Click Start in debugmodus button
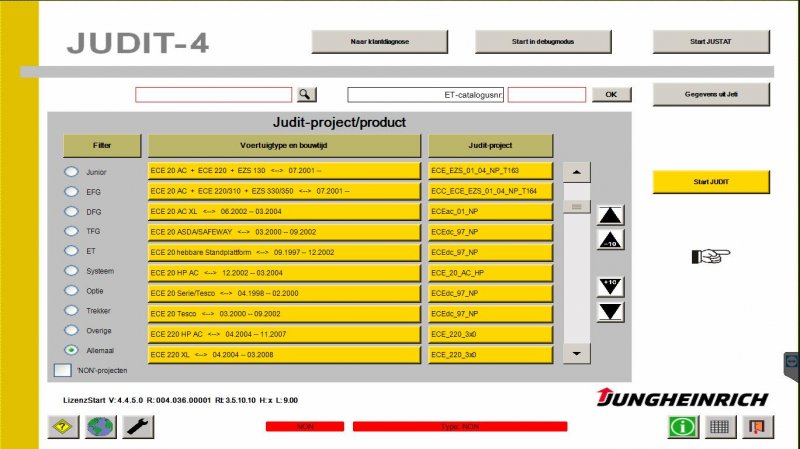This screenshot has height=449, width=800. coord(543,41)
